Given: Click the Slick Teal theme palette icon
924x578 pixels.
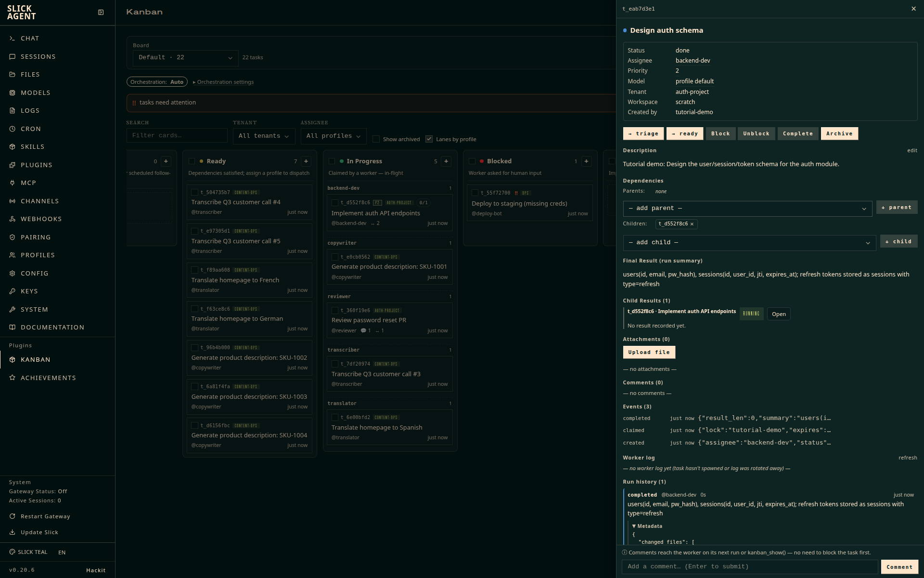Looking at the screenshot, I should (x=13, y=552).
